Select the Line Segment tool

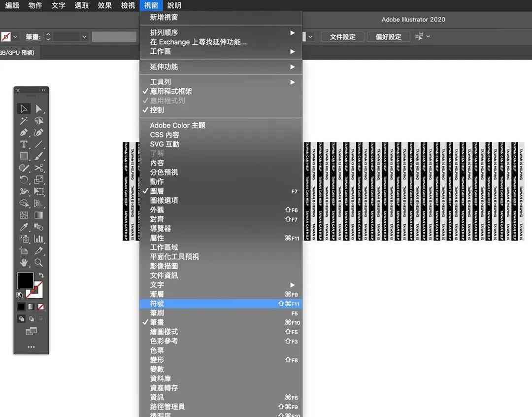tap(39, 144)
